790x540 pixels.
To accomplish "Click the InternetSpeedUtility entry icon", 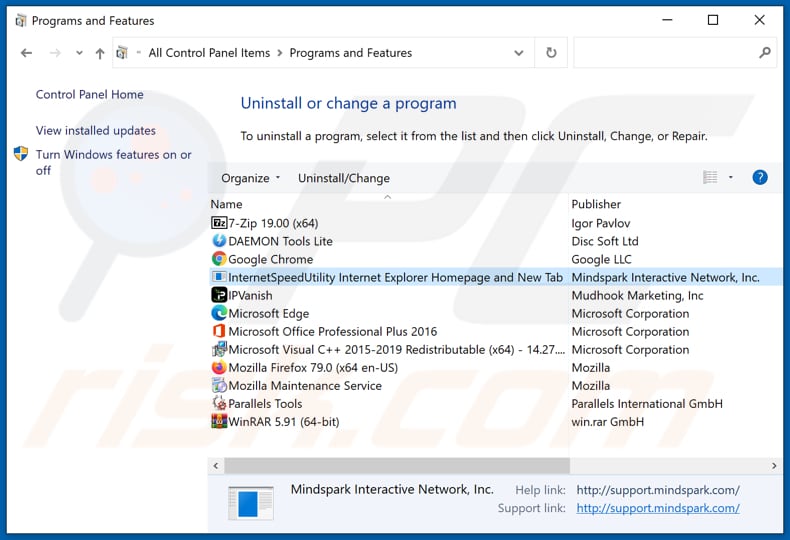I will (x=219, y=277).
